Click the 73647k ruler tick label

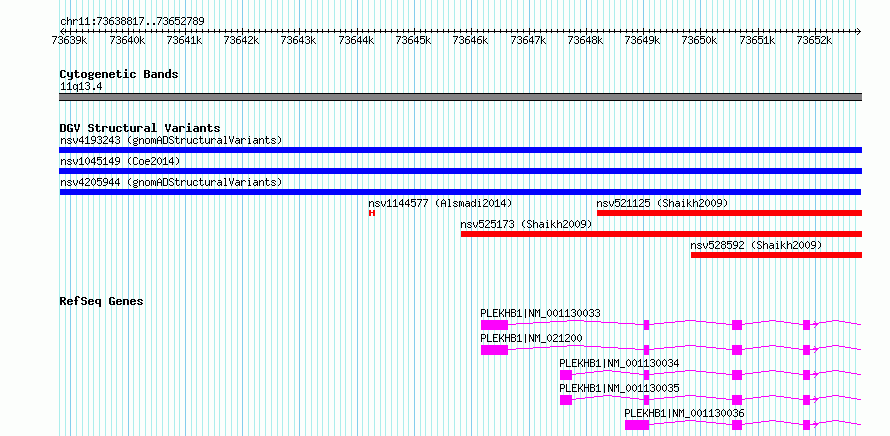pyautogui.click(x=528, y=40)
